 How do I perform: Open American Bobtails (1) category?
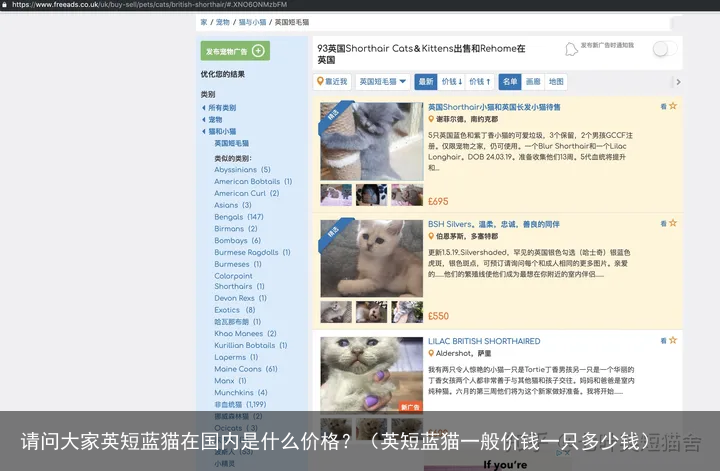(x=253, y=181)
